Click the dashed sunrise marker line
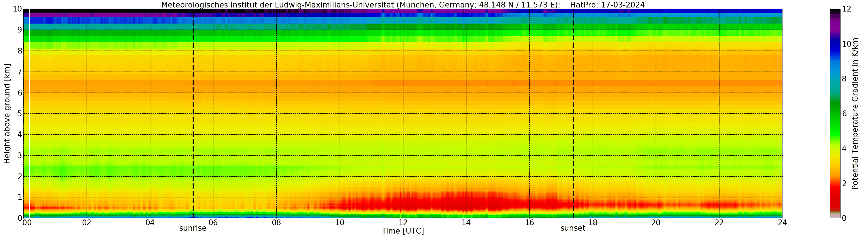The height and width of the screenshot is (237, 868). click(193, 114)
